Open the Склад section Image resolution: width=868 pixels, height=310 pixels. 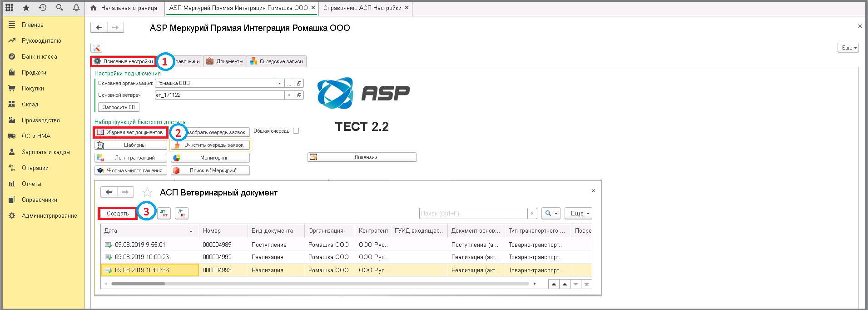point(30,105)
